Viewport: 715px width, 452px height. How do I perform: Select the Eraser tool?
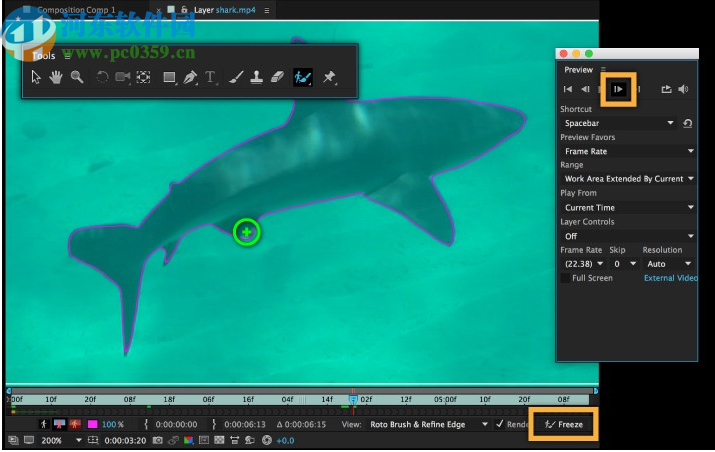point(278,77)
